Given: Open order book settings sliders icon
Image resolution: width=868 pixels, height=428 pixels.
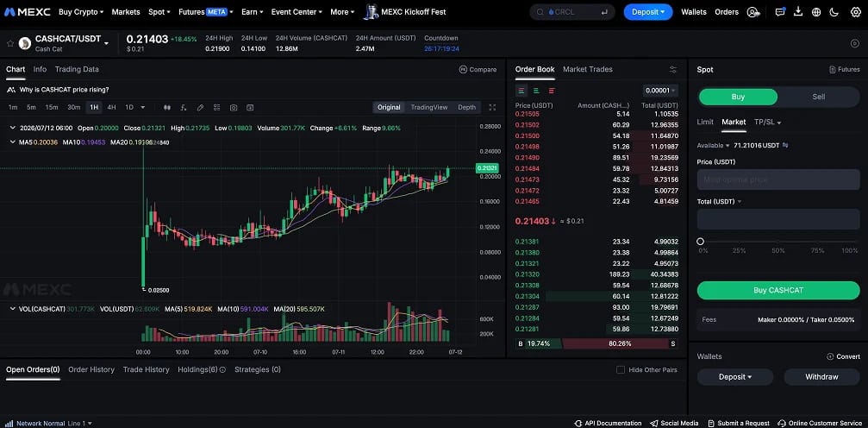Looking at the screenshot, I should click(x=673, y=69).
